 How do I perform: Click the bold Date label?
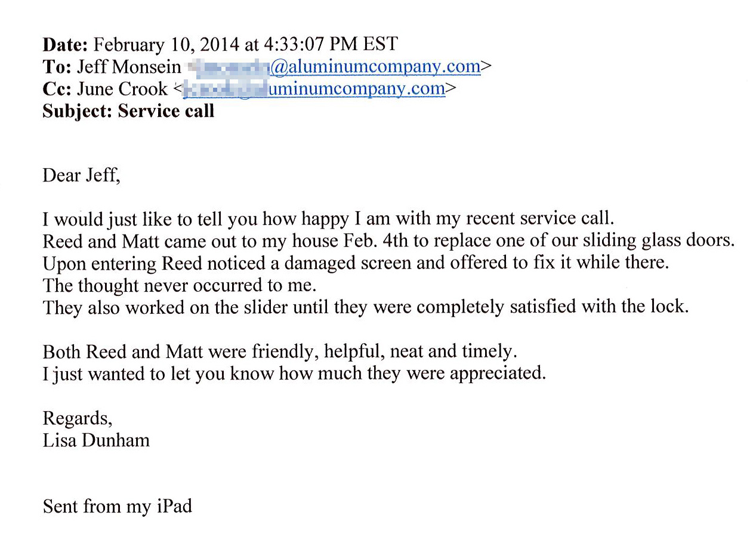(66, 44)
